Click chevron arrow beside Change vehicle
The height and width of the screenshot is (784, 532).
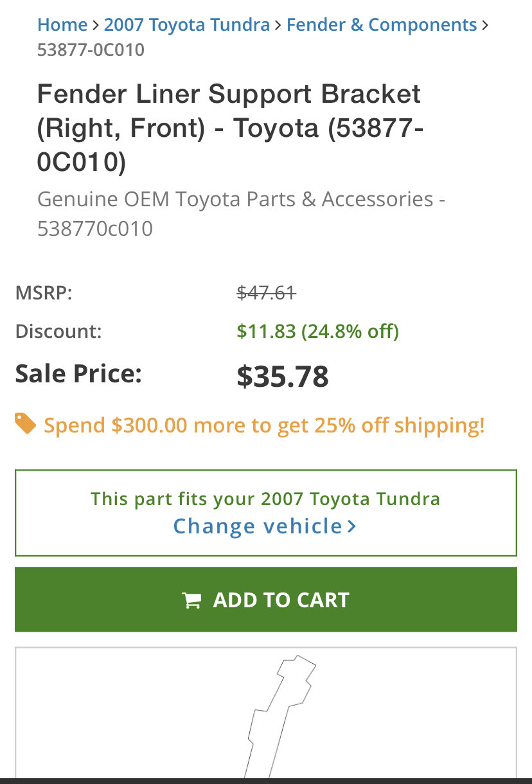(x=351, y=526)
